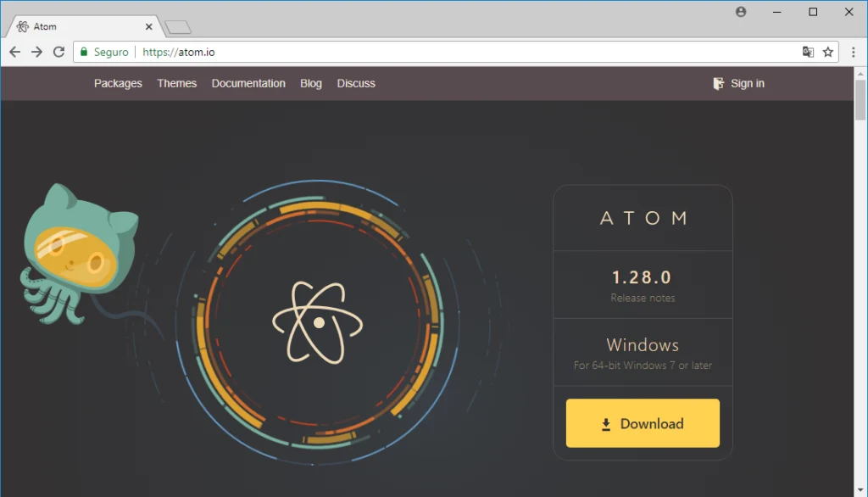Click the GitHub octocat icon beside Sign in
Screen dimensions: 868x497
[x=720, y=82]
